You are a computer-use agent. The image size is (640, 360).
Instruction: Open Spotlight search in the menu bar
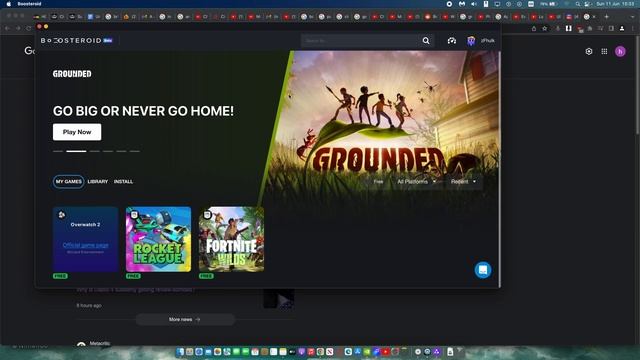tap(578, 4)
